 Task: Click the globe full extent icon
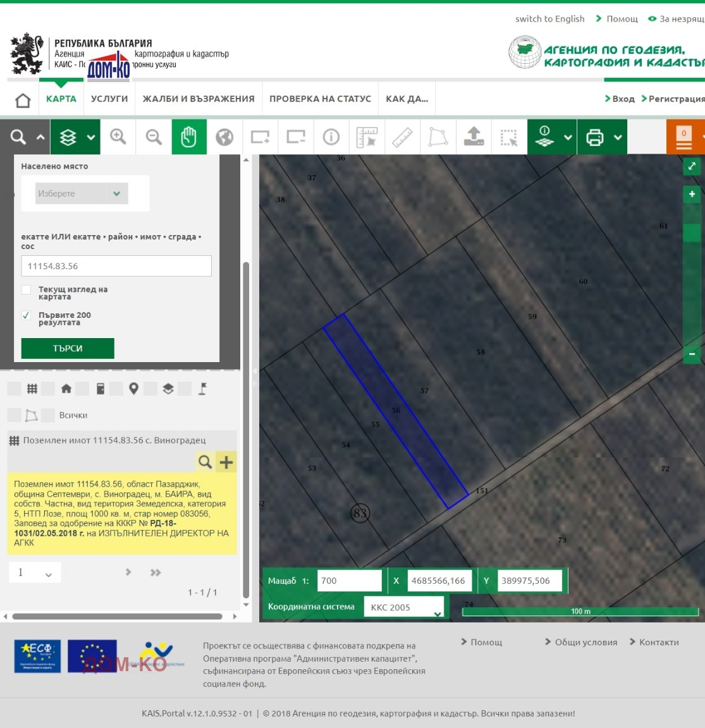(224, 137)
